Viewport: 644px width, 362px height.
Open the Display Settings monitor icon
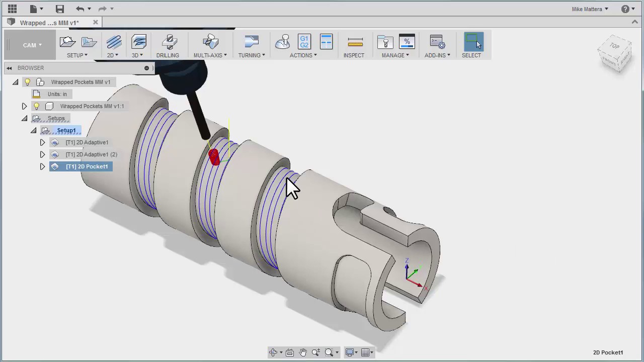(x=350, y=352)
